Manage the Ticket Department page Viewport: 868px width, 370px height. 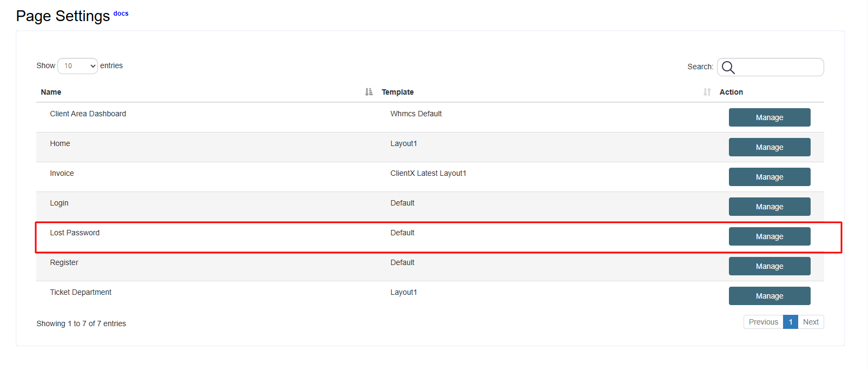click(x=769, y=296)
